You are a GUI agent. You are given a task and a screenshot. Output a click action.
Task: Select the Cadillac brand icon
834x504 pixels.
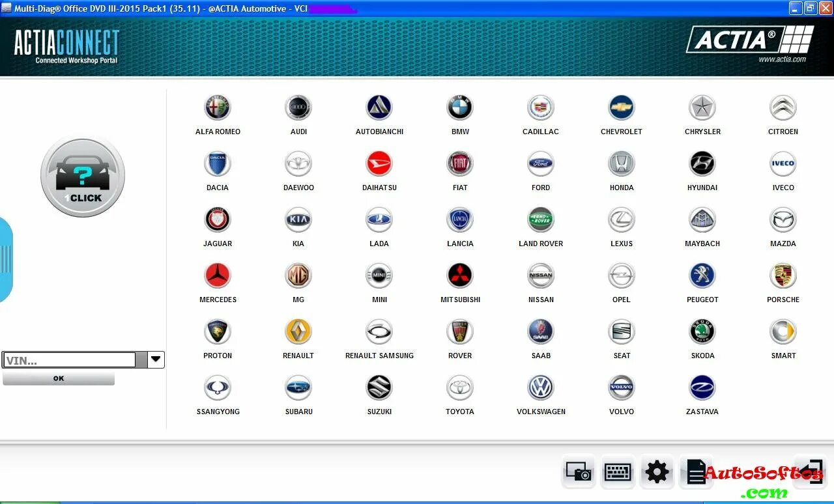click(x=541, y=107)
